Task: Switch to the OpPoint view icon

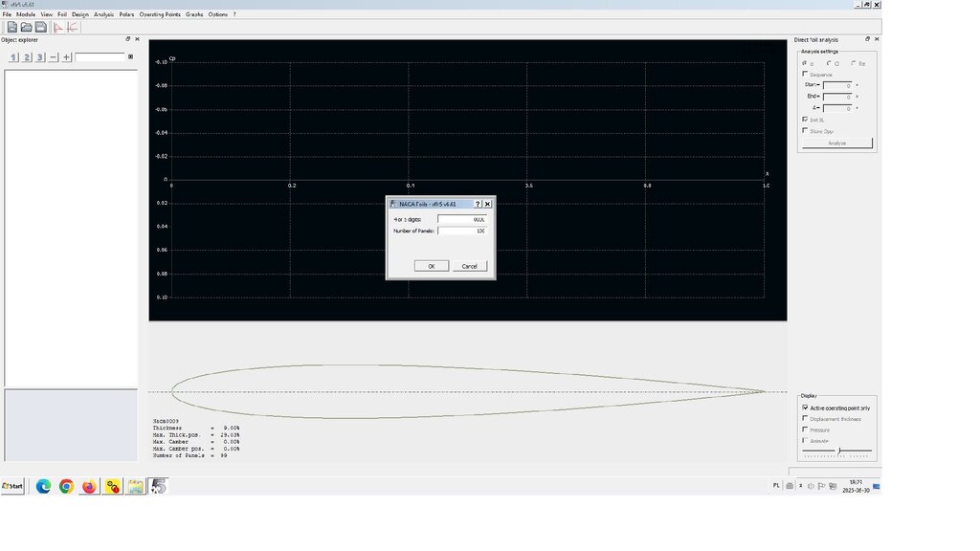Action: tap(58, 28)
